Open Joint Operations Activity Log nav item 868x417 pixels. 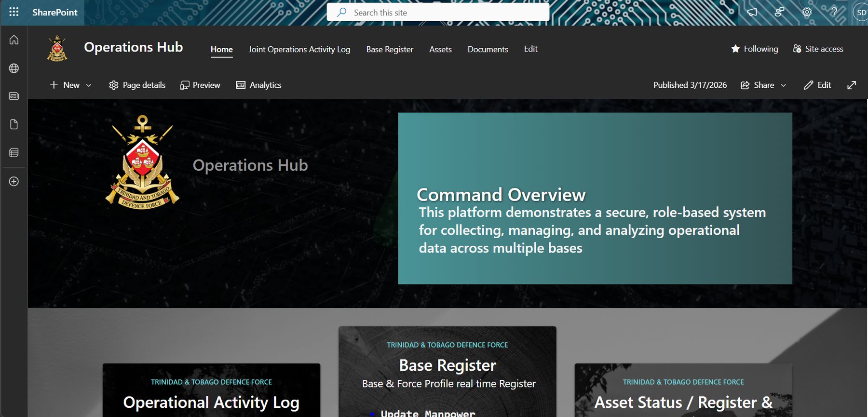(299, 49)
